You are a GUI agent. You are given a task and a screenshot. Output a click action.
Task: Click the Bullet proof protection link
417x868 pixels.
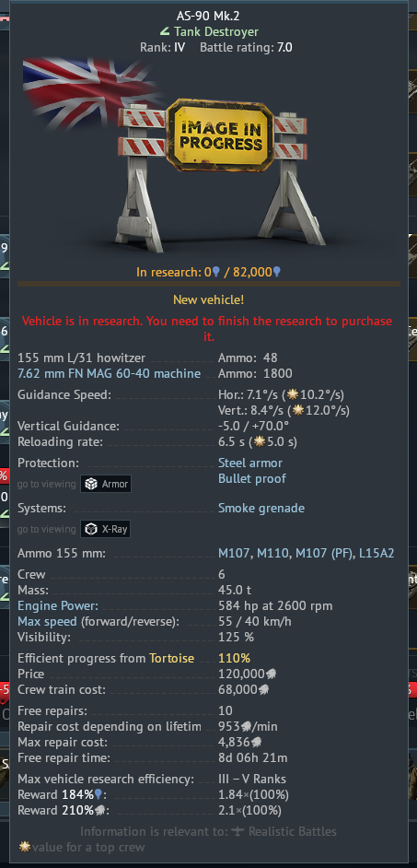(252, 478)
